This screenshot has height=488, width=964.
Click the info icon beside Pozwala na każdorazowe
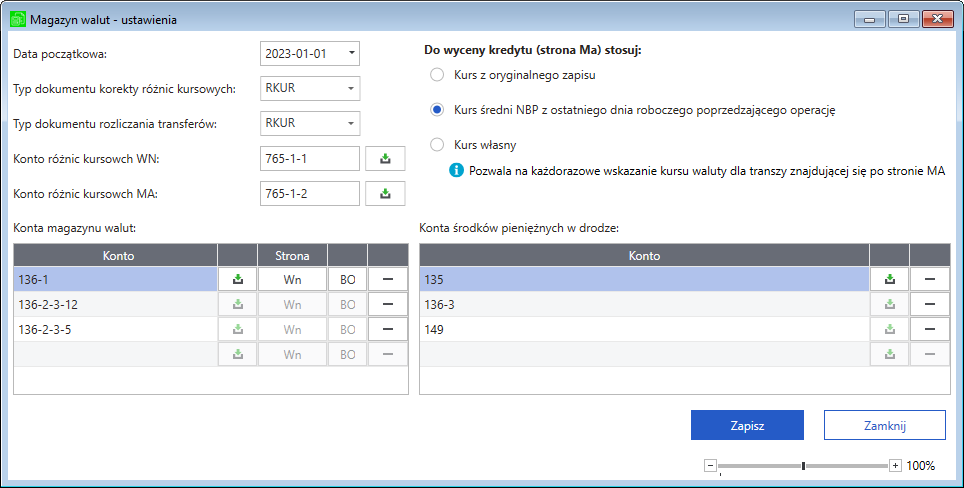456,171
